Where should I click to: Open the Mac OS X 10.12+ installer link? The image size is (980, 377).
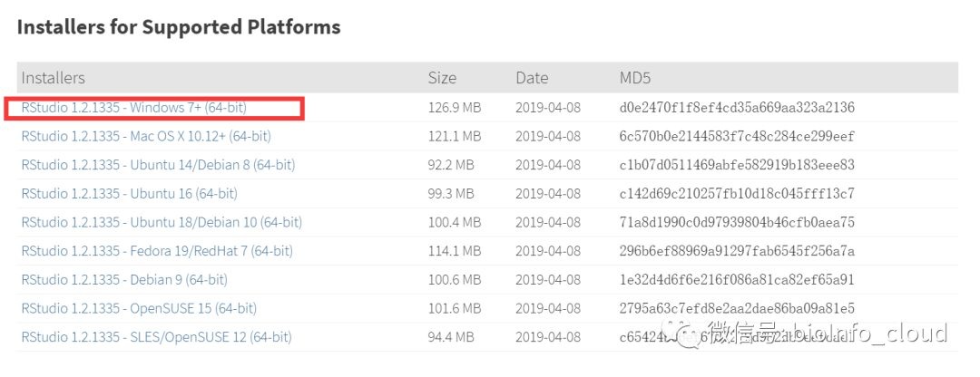click(x=146, y=136)
